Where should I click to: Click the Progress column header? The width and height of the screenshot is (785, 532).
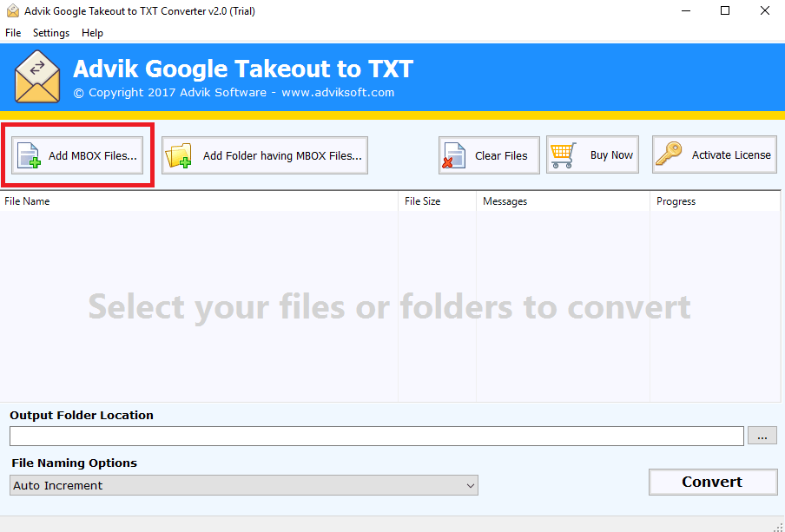point(715,201)
